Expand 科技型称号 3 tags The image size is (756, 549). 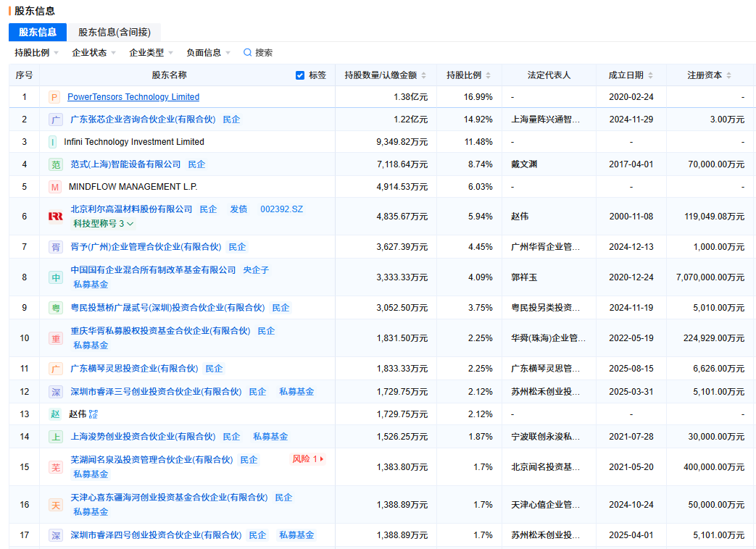(x=103, y=224)
